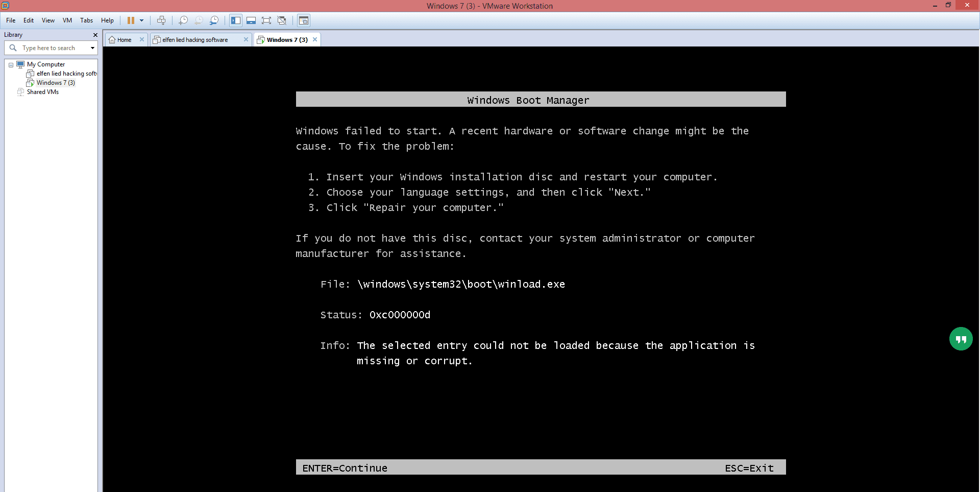Close the Windows 7 (3) tab

tap(315, 39)
